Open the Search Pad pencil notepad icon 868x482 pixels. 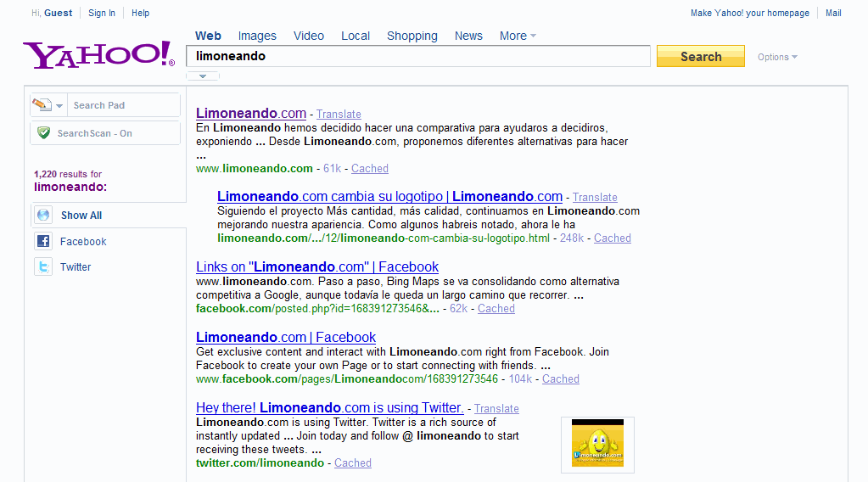click(x=42, y=104)
